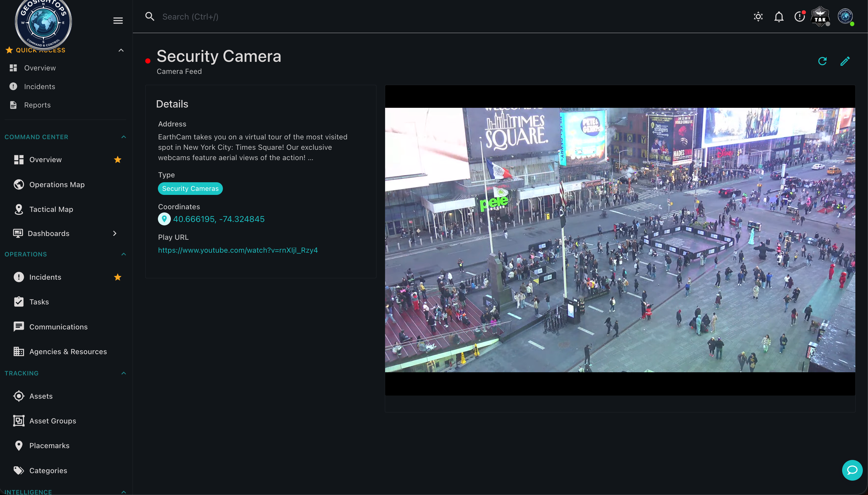868x495 pixels.
Task: Click the map pin beside coordinates
Action: pos(164,219)
